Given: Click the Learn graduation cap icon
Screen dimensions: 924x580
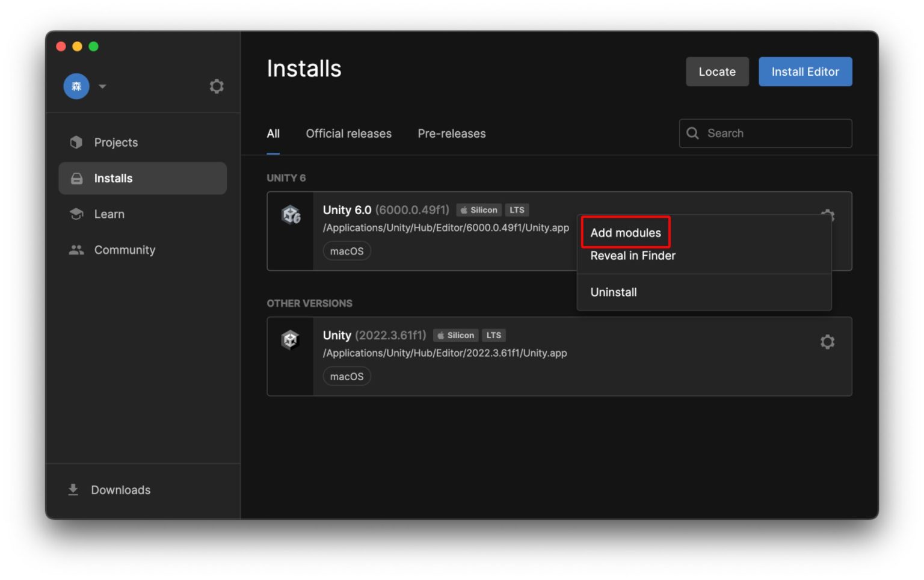Looking at the screenshot, I should (76, 214).
